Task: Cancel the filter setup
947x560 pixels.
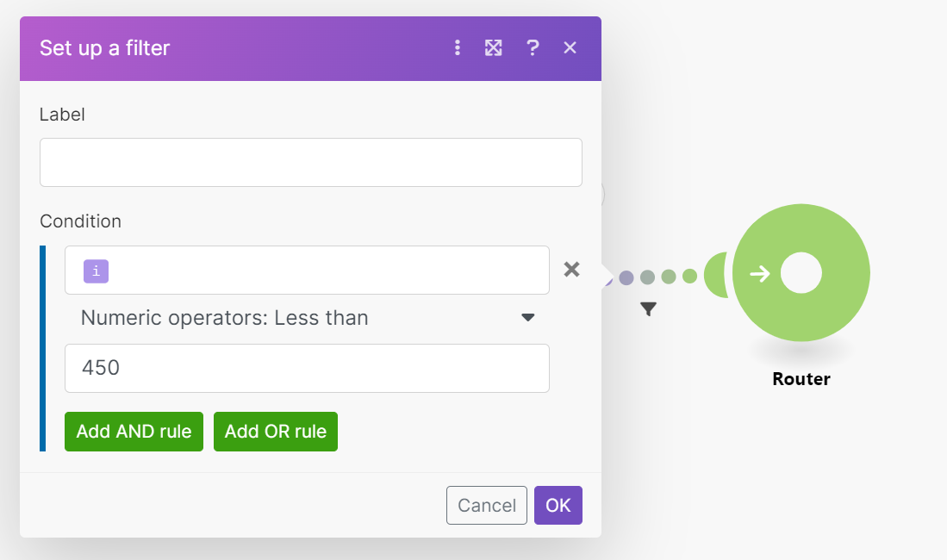Action: pyautogui.click(x=486, y=506)
